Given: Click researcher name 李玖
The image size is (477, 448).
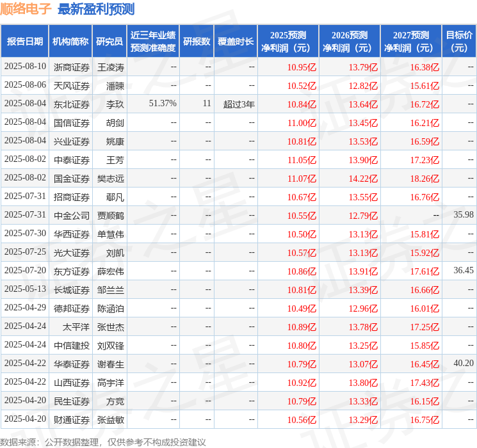Looking at the screenshot, I should coord(115,104).
